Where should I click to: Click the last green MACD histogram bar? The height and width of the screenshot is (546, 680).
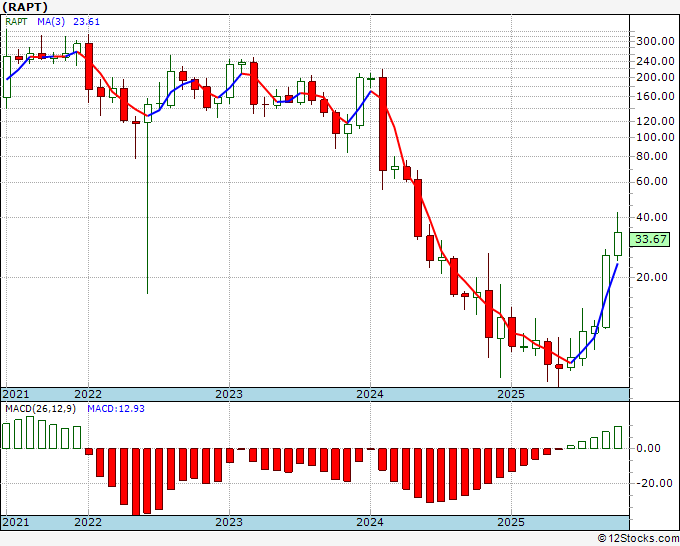point(618,438)
